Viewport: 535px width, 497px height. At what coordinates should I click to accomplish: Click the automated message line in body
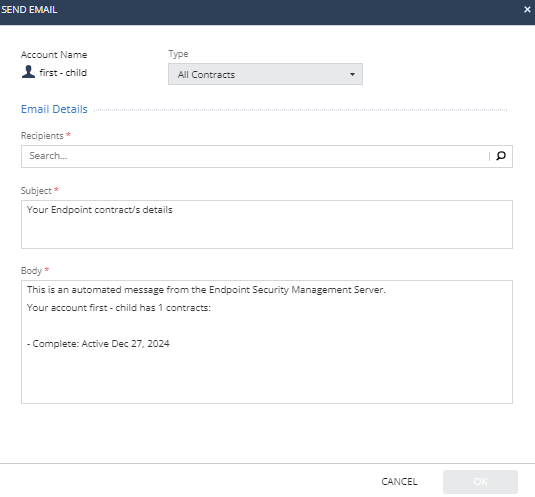click(x=206, y=290)
